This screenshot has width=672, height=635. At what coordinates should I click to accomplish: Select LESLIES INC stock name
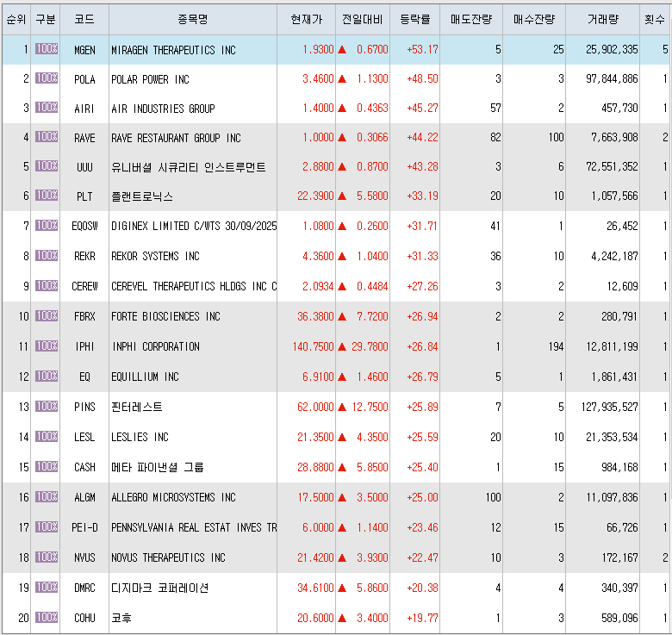click(140, 437)
